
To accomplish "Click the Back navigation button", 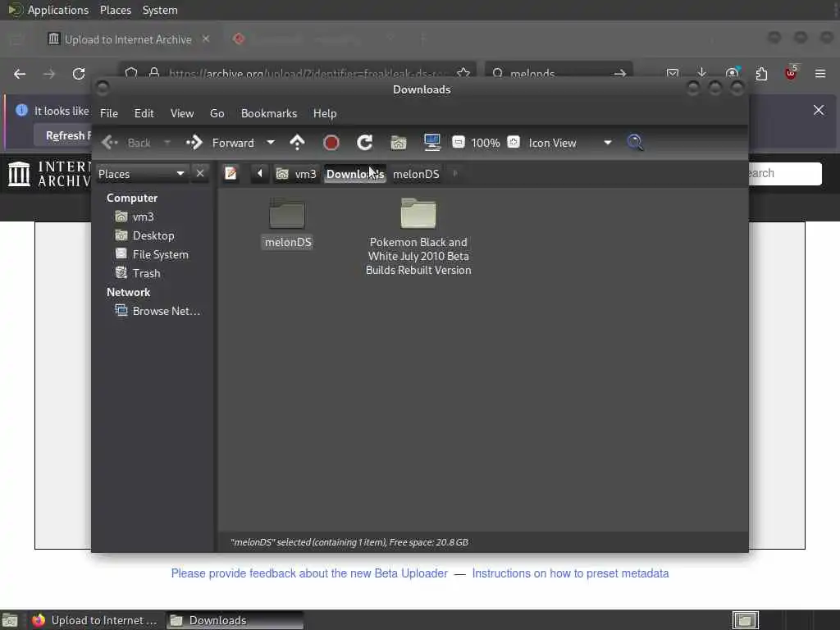I will 127,143.
